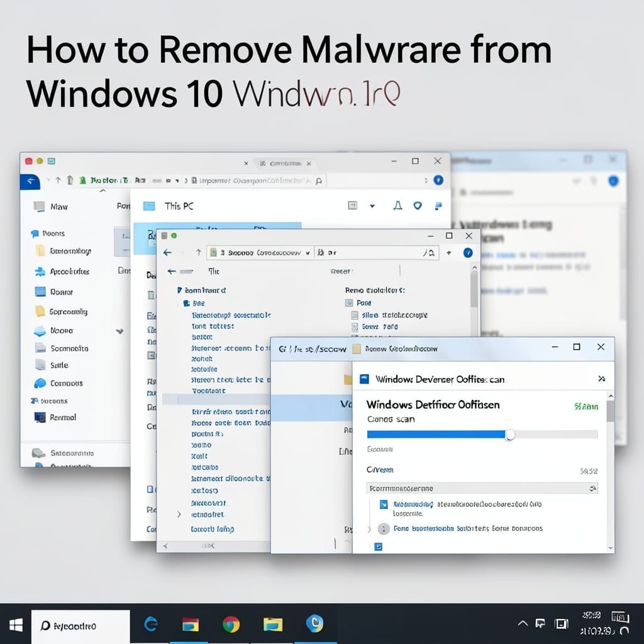This screenshot has height=644, width=644.
Task: Click the taskbar search box
Action: point(81,626)
